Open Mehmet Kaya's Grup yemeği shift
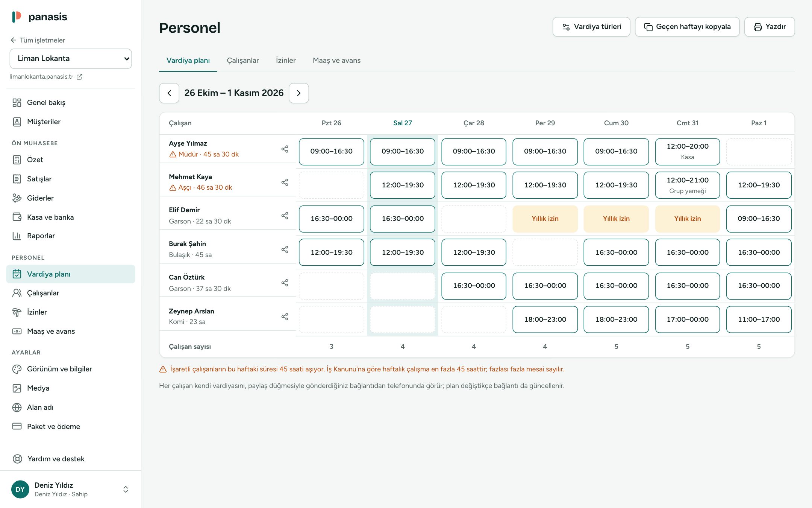The height and width of the screenshot is (508, 812). click(x=688, y=185)
